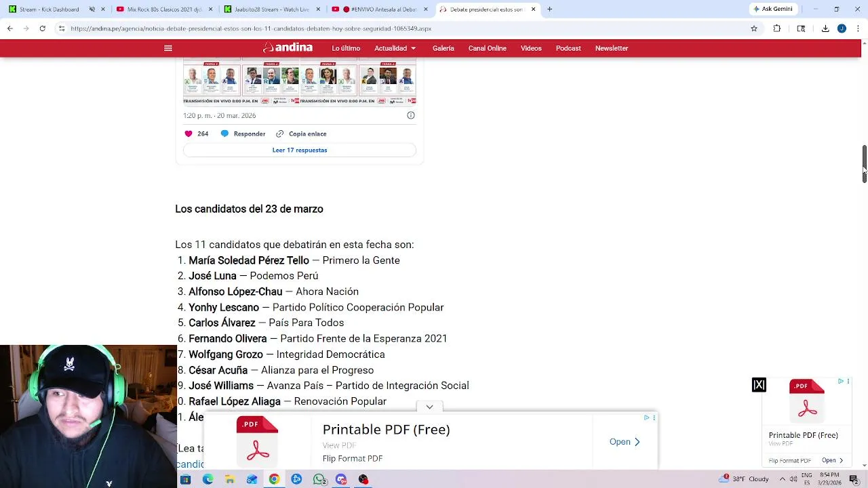Click the browser forward arrow
The width and height of the screenshot is (868, 488).
coord(26,28)
